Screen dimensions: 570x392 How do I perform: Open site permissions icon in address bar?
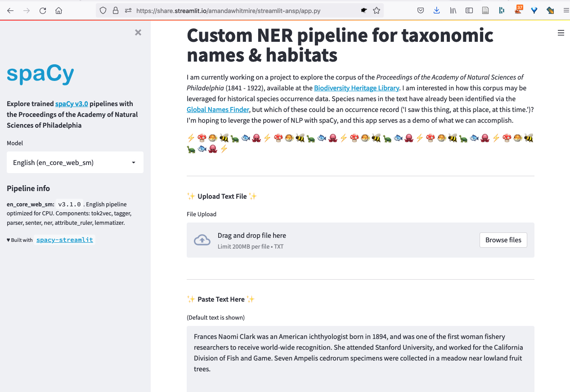click(x=128, y=10)
